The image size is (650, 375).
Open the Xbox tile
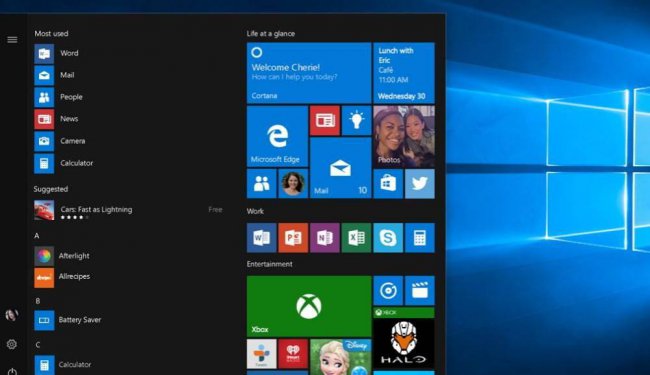pyautogui.click(x=309, y=306)
